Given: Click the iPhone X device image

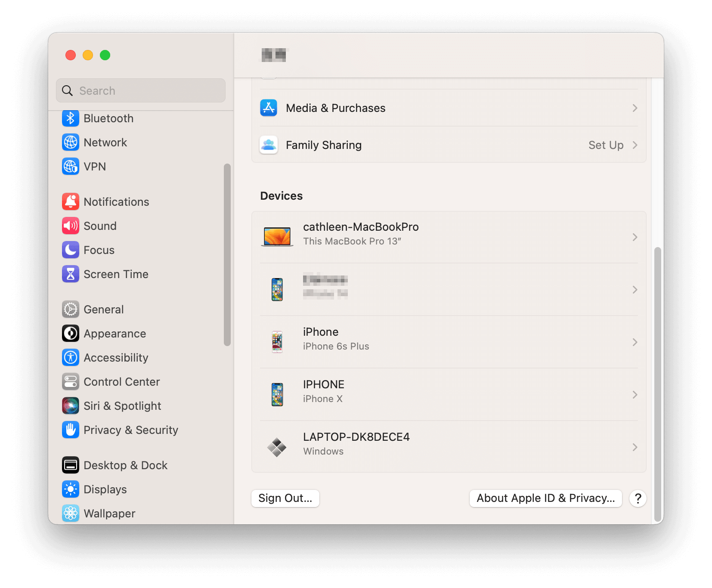Looking at the screenshot, I should (x=277, y=395).
